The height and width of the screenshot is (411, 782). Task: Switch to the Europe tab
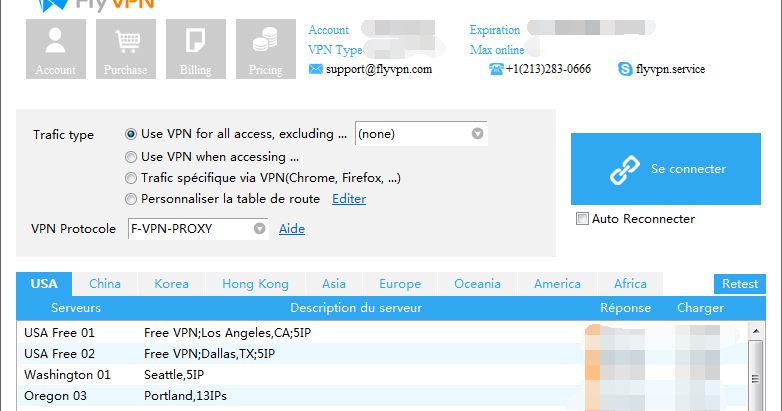[400, 284]
